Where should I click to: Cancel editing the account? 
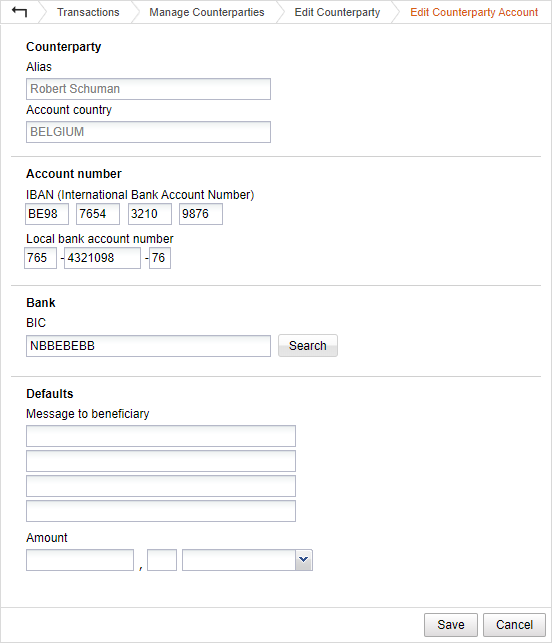pos(514,625)
